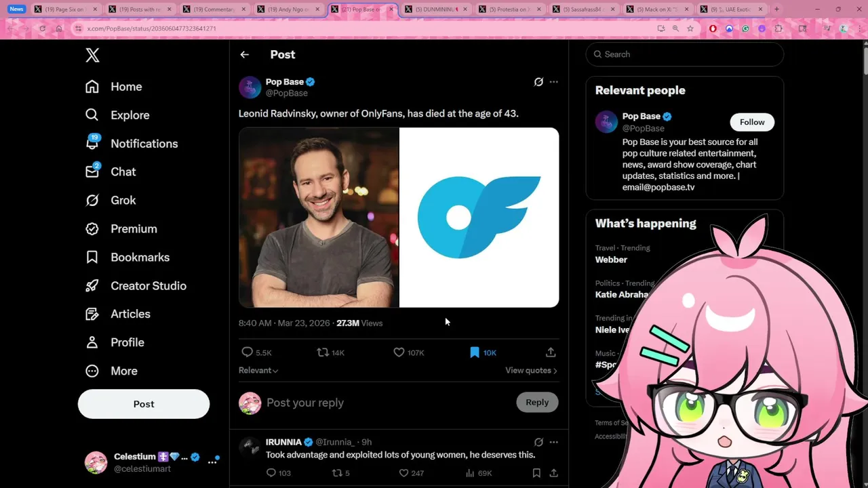
Task: Click View quotes link
Action: (531, 371)
